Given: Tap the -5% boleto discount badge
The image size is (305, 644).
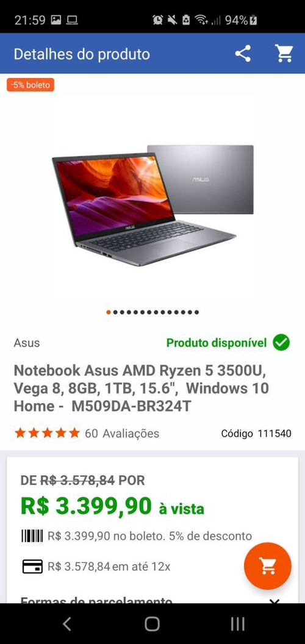Looking at the screenshot, I should pos(30,85).
